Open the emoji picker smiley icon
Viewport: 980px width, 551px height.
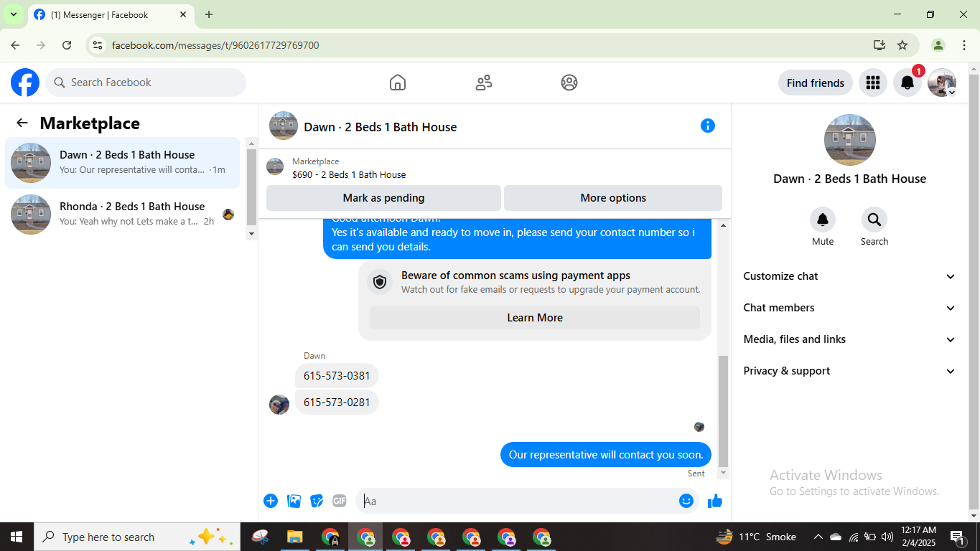686,501
